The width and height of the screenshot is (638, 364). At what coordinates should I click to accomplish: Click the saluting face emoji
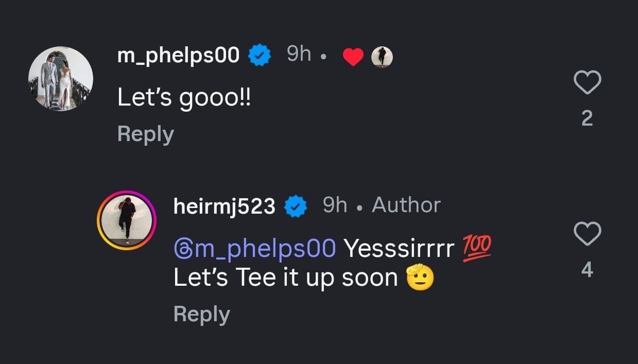point(420,278)
